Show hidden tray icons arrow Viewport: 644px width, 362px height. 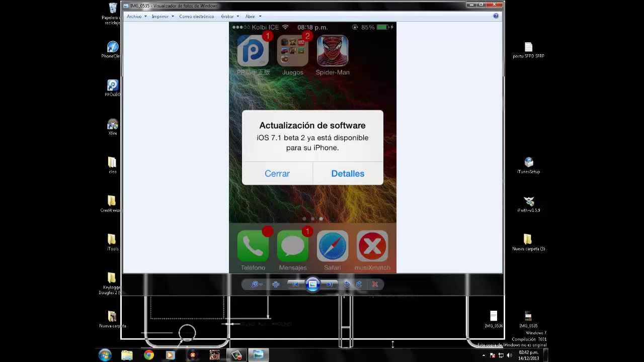click(484, 355)
